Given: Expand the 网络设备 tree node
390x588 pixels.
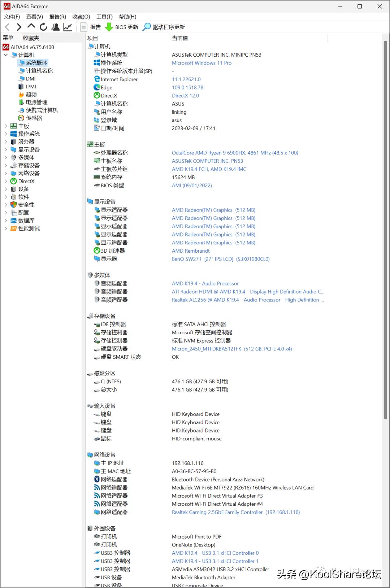Looking at the screenshot, I should click(x=6, y=173).
